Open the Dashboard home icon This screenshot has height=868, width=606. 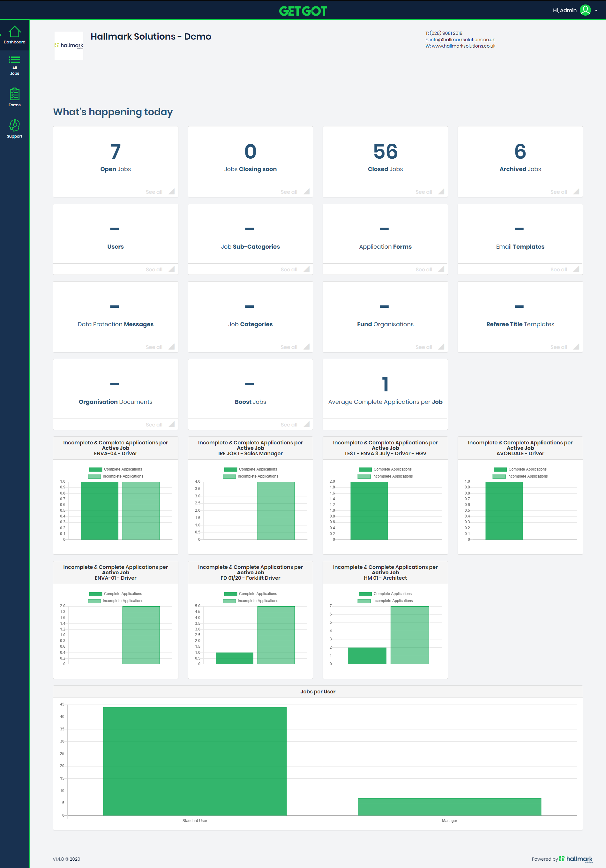[x=14, y=32]
